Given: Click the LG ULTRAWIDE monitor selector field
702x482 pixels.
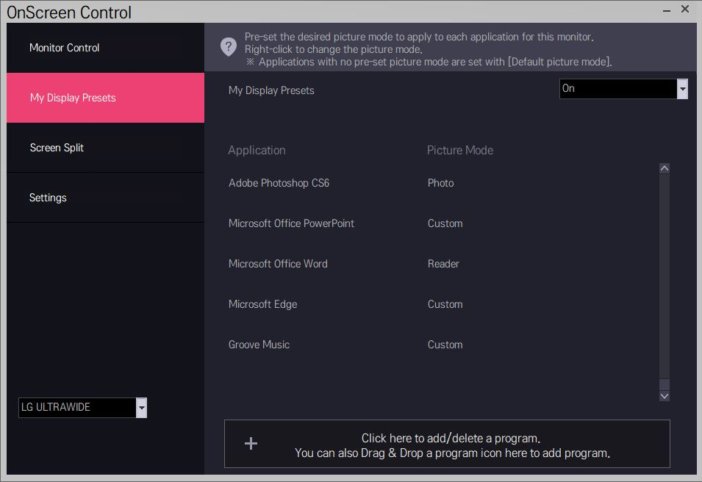Looking at the screenshot, I should point(82,408).
